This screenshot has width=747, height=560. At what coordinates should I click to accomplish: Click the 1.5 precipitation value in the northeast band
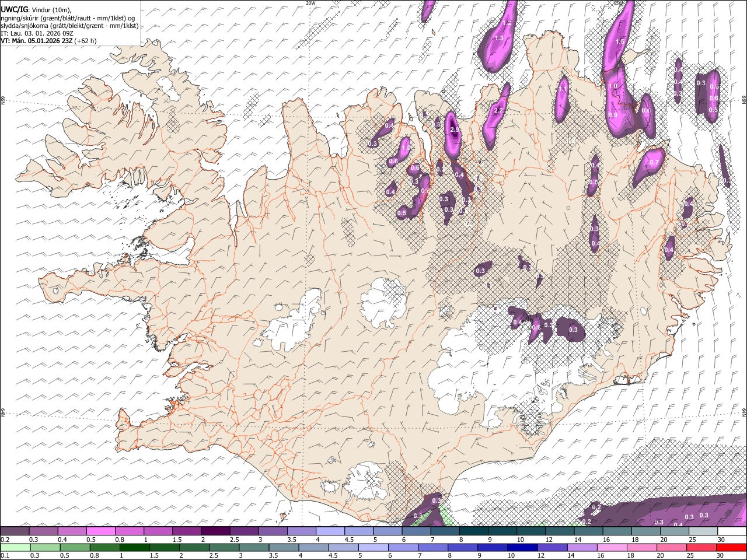tap(620, 42)
